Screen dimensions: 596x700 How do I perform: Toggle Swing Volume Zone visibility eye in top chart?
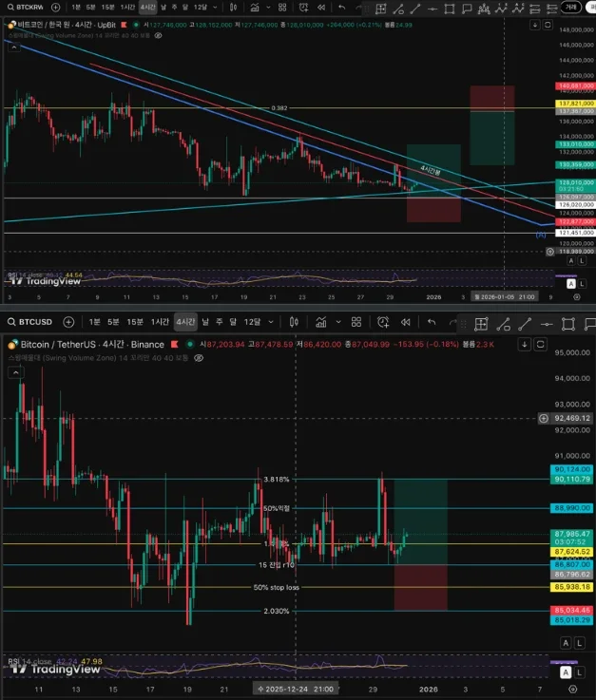[x=158, y=35]
